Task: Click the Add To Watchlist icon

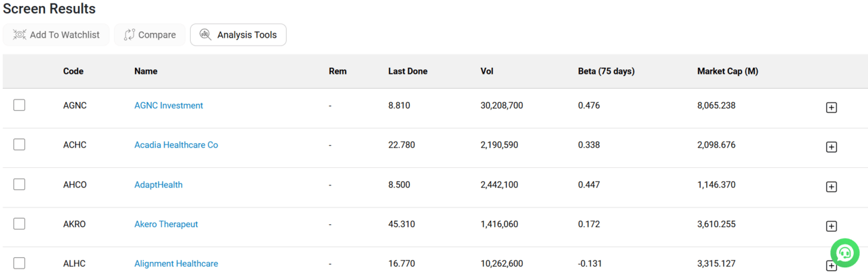Action: pos(19,35)
